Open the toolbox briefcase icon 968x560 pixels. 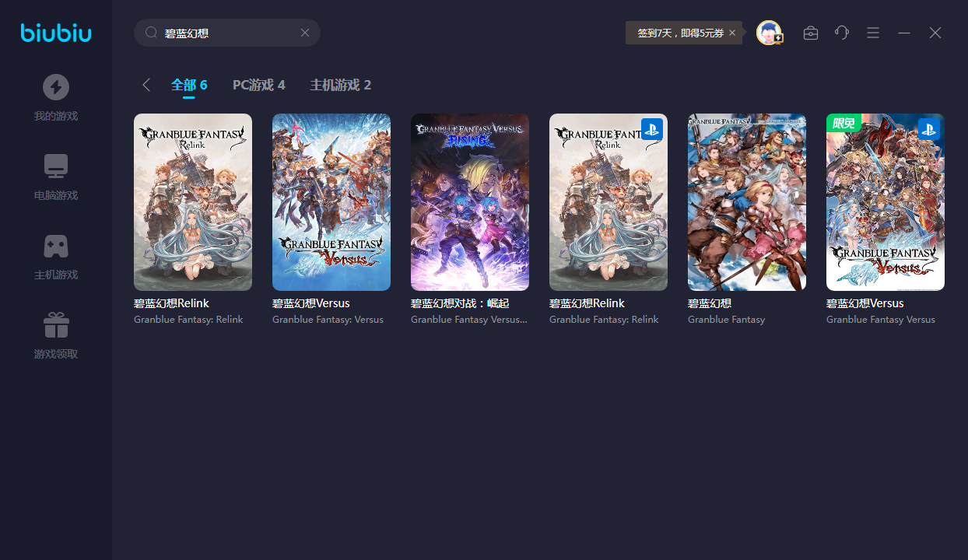tap(811, 33)
